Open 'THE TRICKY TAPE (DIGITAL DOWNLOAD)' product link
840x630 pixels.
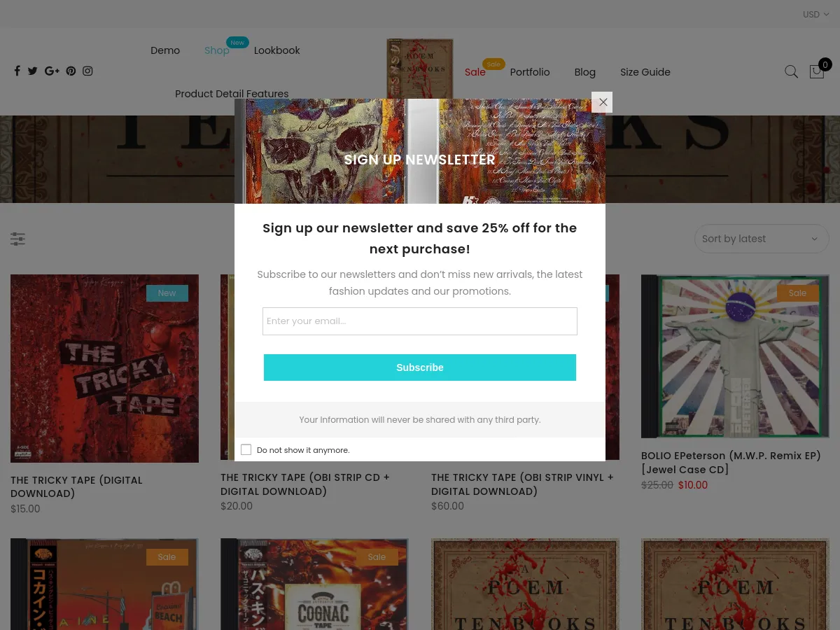coord(76,486)
